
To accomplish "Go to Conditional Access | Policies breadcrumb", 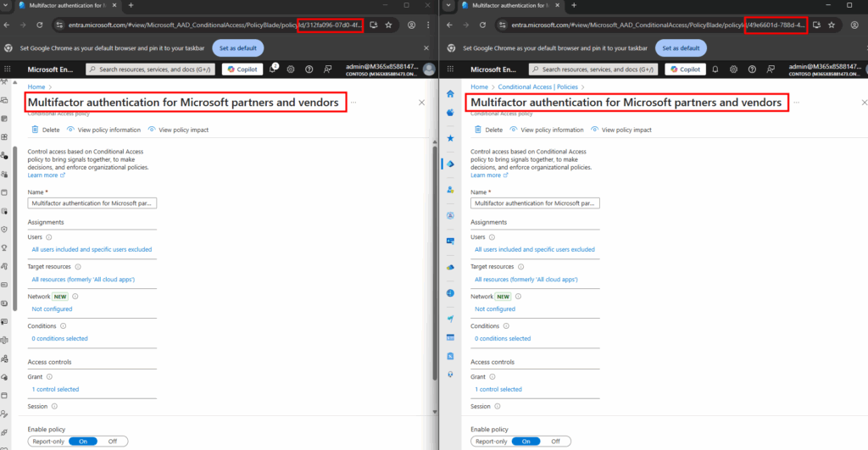I will [531, 86].
